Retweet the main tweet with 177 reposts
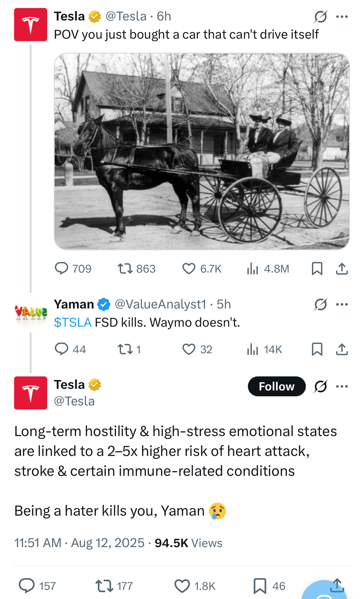The width and height of the screenshot is (364, 599). (x=104, y=586)
